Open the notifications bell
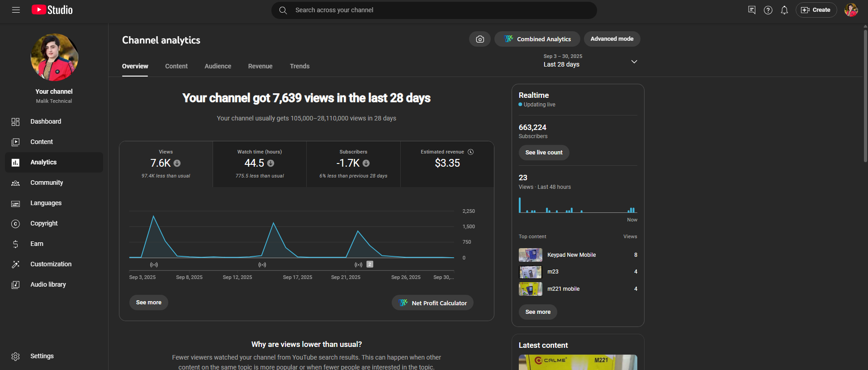 784,10
